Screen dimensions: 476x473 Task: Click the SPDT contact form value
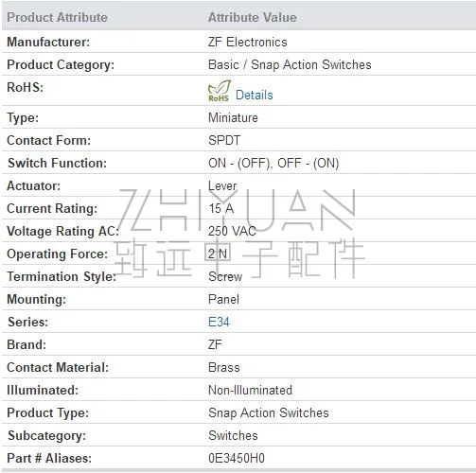(224, 140)
